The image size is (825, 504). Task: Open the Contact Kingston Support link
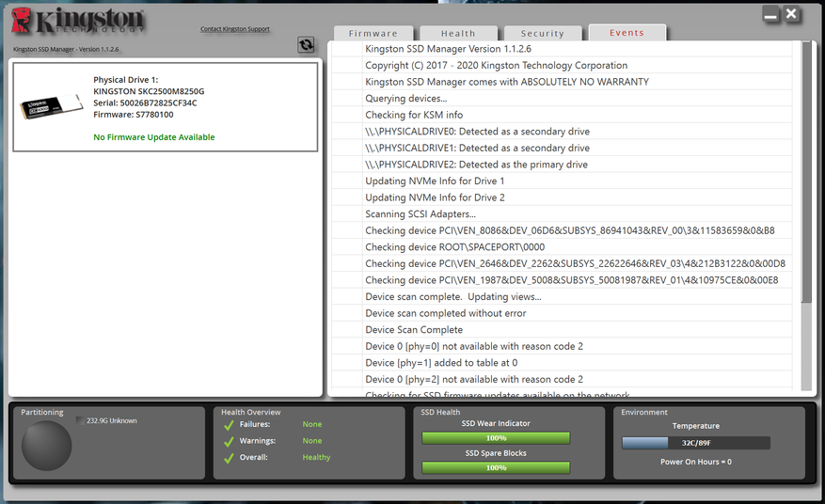pos(234,29)
